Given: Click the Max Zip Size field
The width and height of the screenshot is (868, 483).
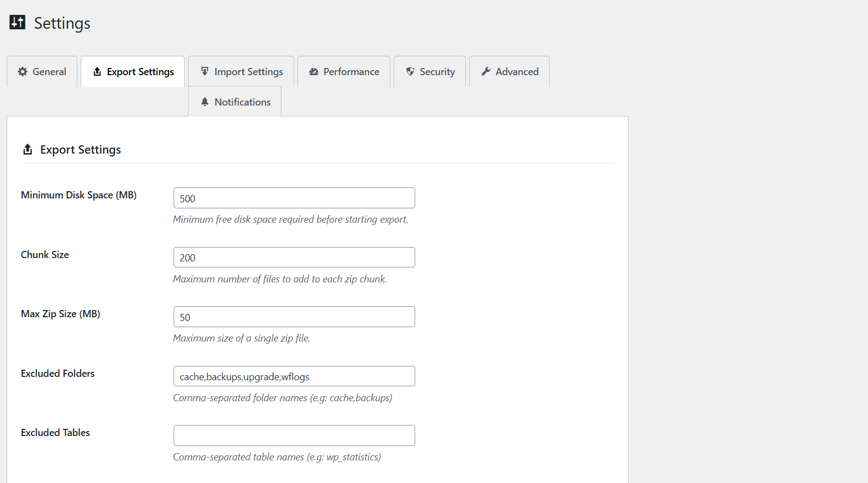Looking at the screenshot, I should pyautogui.click(x=294, y=317).
